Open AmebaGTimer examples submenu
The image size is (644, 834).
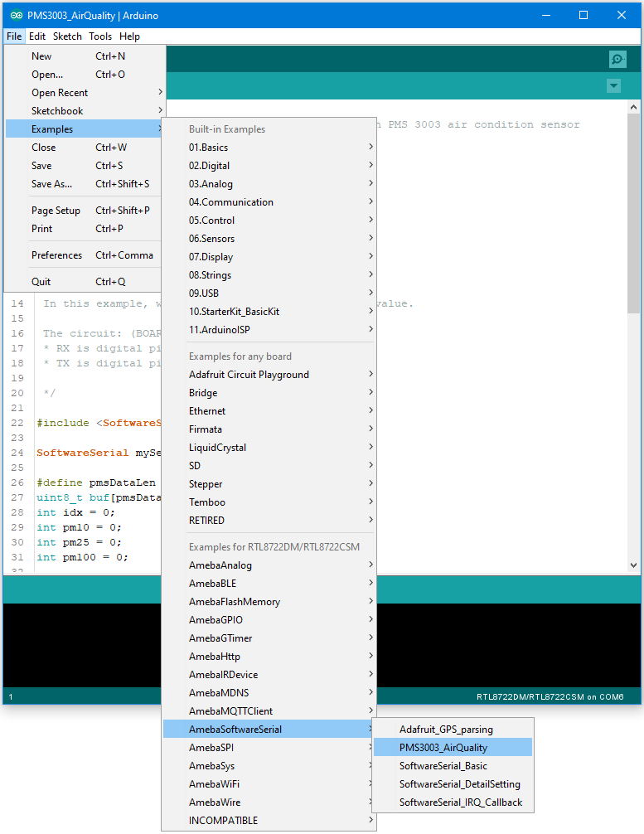coord(269,638)
